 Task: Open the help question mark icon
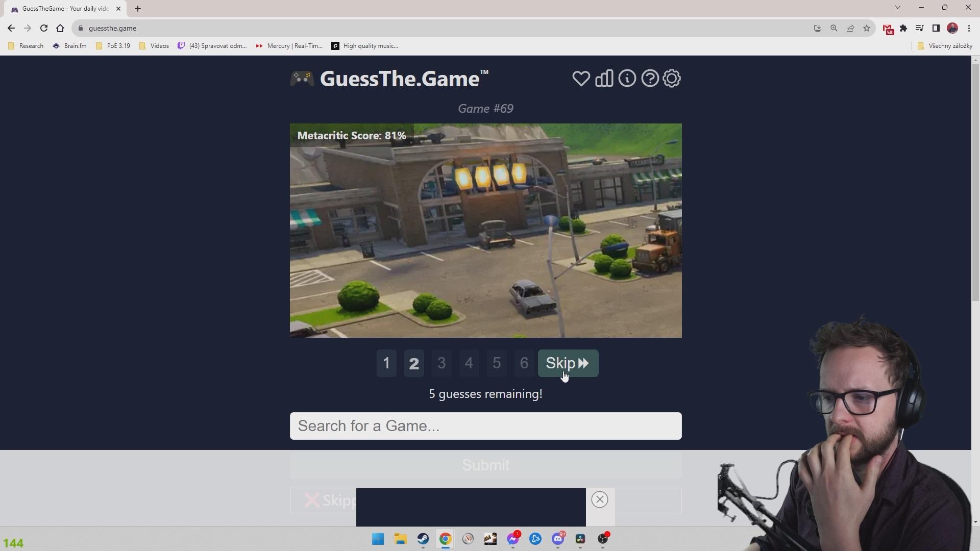pos(650,79)
